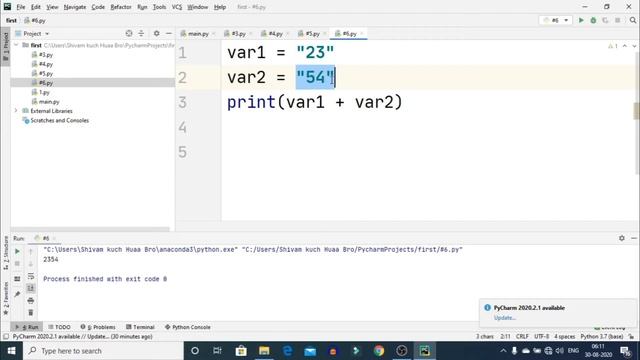Hide the Run panel minus icon
Image resolution: width=640 pixels, height=360 pixels.
point(634,238)
